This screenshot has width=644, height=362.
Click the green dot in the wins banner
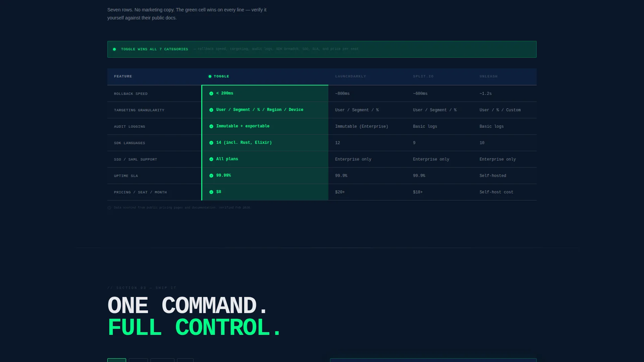pos(114,49)
